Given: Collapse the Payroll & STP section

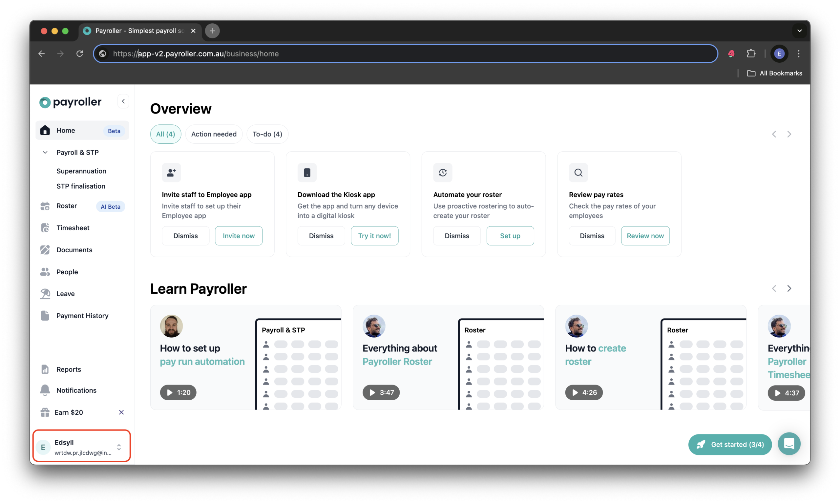Looking at the screenshot, I should click(45, 153).
